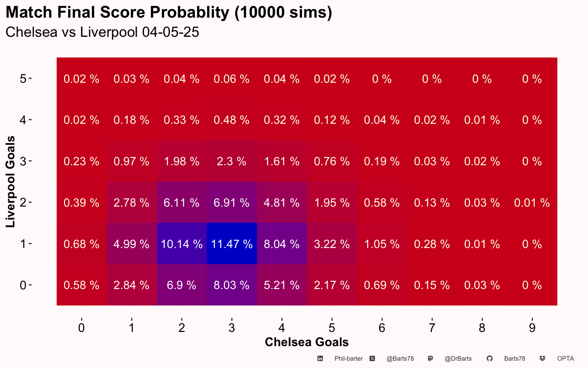The image size is (588, 368).
Task: Click the @DrBarts Mastodon handle
Action: coord(458,359)
